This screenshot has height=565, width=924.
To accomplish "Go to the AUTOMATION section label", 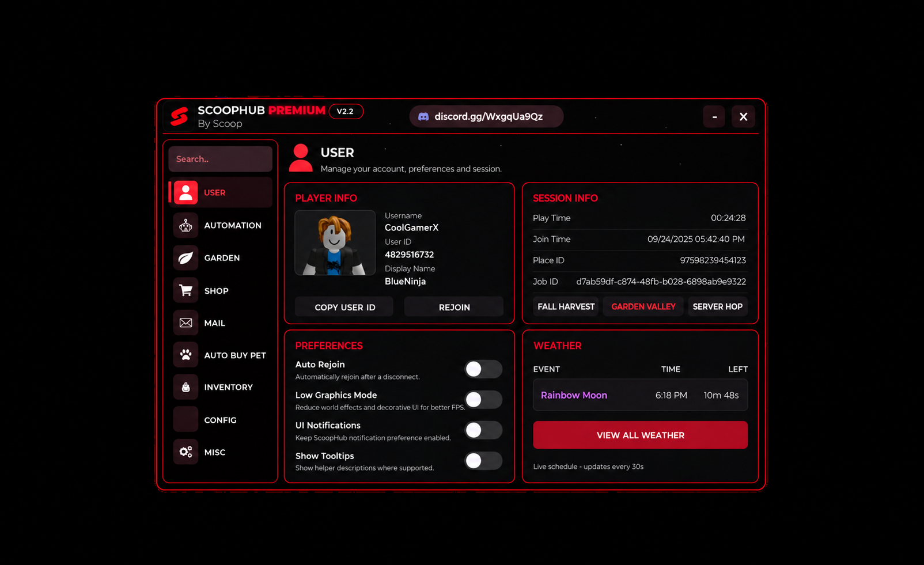I will coord(233,225).
